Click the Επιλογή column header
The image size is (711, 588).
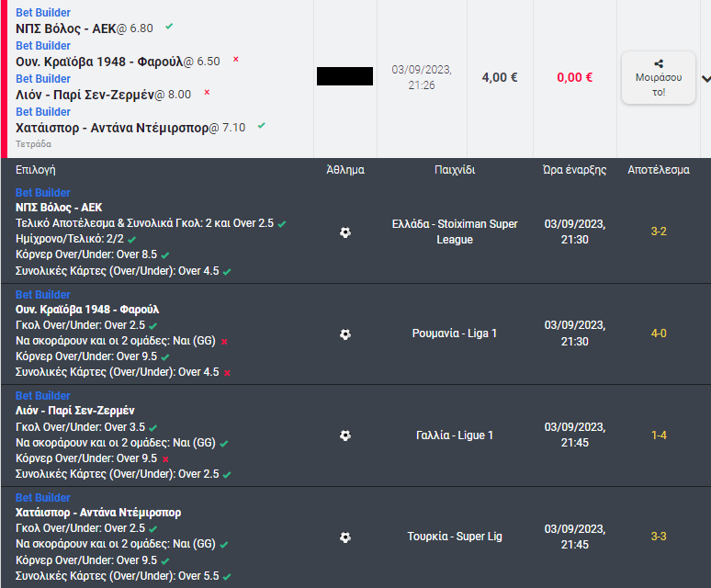click(x=36, y=170)
